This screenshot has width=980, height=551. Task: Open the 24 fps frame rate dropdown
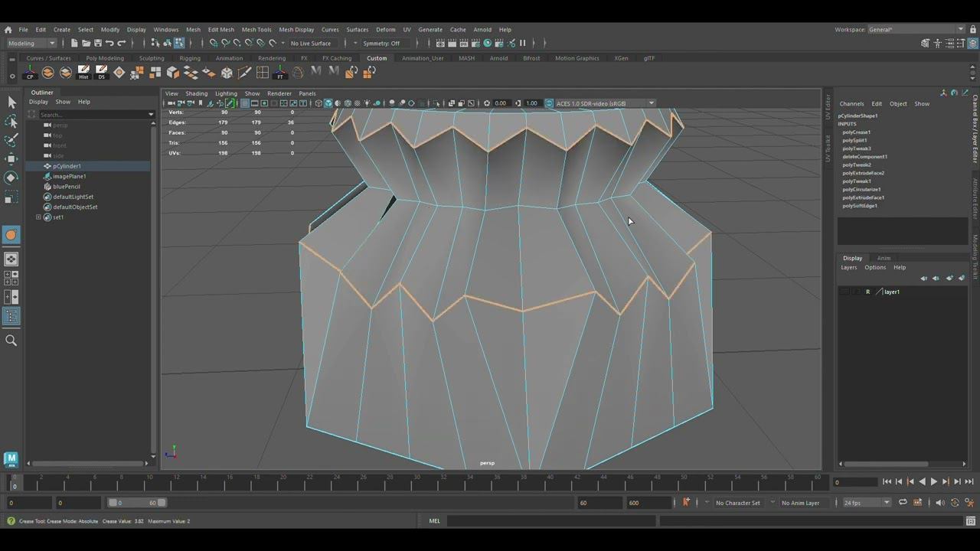[x=867, y=503]
